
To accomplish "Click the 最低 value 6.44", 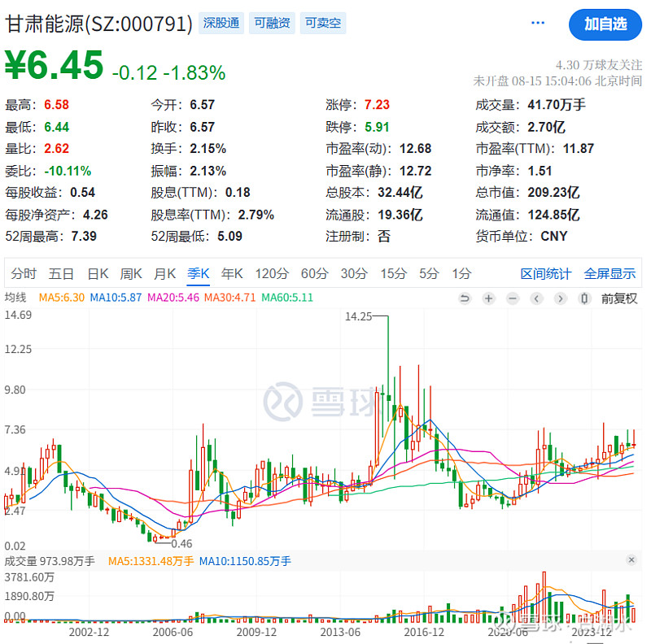I will click(x=56, y=127).
